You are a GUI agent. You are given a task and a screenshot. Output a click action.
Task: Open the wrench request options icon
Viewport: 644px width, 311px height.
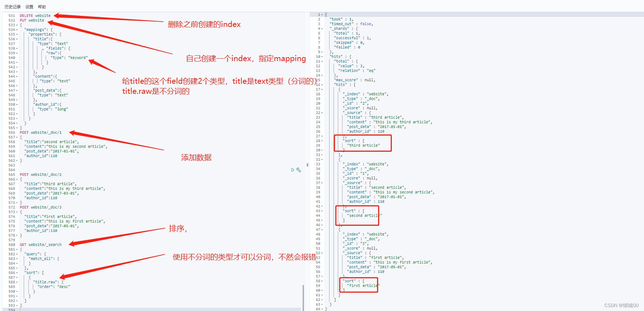[299, 170]
